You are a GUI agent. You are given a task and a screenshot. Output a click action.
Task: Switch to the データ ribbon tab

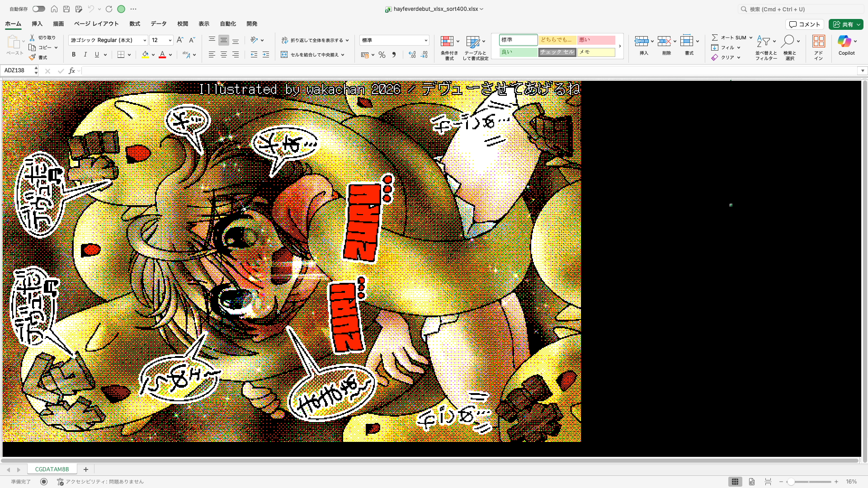158,24
